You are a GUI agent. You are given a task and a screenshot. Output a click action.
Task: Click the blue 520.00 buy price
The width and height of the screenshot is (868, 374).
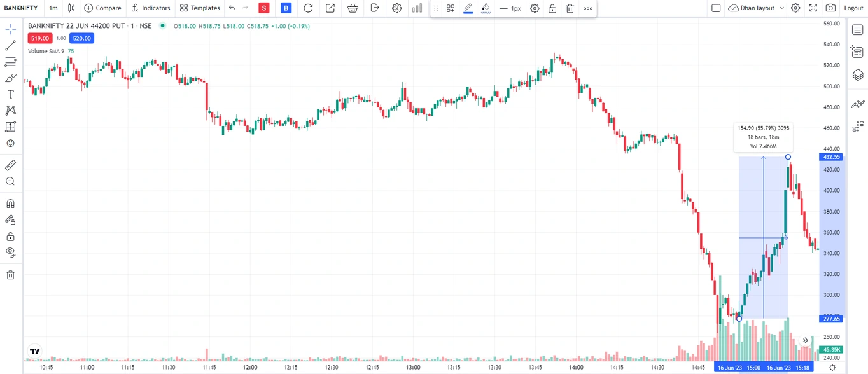coord(81,38)
